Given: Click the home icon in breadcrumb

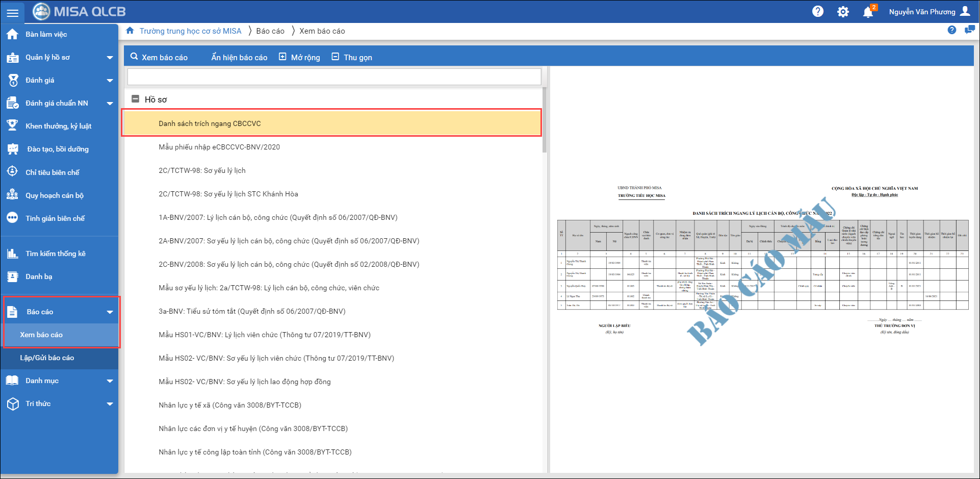Looking at the screenshot, I should point(130,31).
